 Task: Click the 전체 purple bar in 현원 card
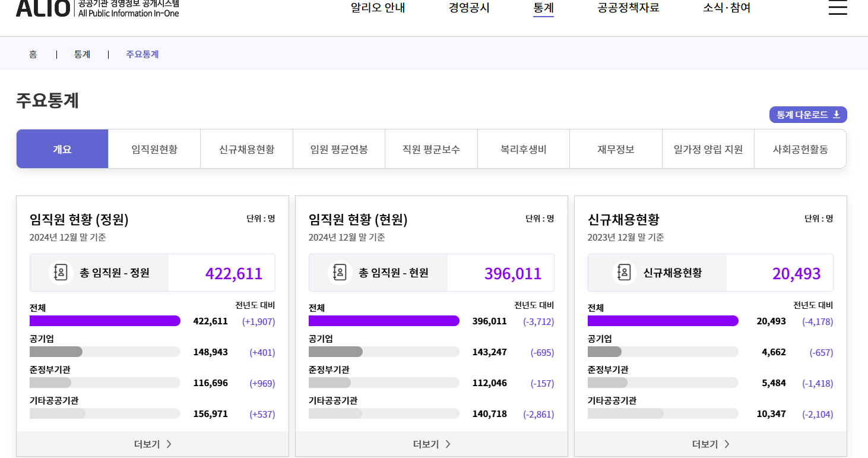click(384, 321)
